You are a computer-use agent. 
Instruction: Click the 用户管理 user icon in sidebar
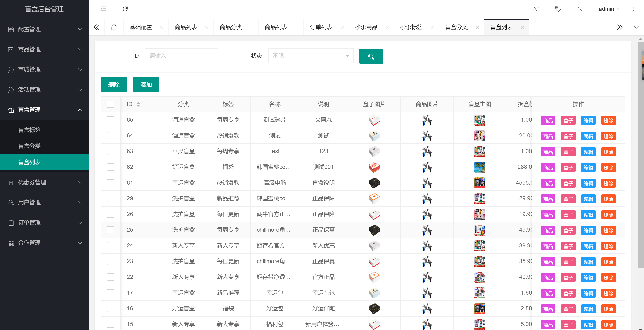coord(11,203)
